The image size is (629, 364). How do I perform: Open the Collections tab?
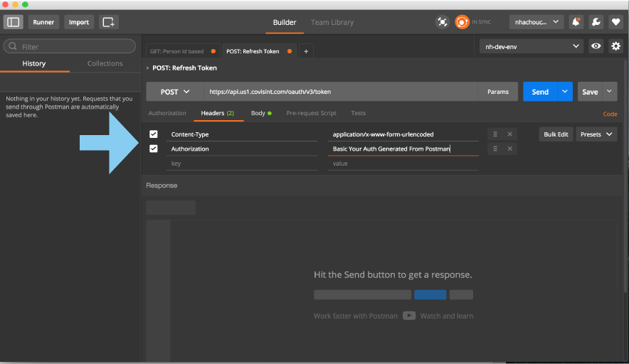(105, 63)
